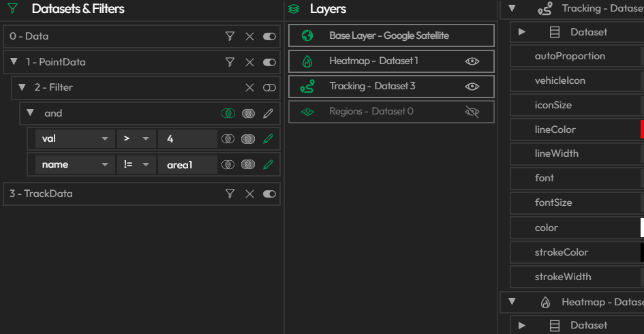This screenshot has height=334, width=644.
Task: Click the value field containing 4
Action: [x=187, y=139]
